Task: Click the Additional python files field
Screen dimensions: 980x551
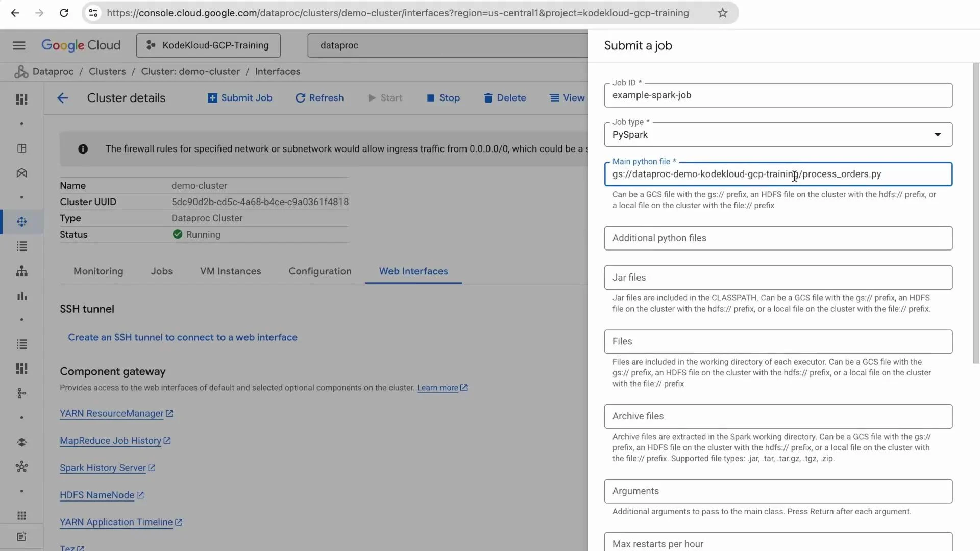Action: click(778, 238)
